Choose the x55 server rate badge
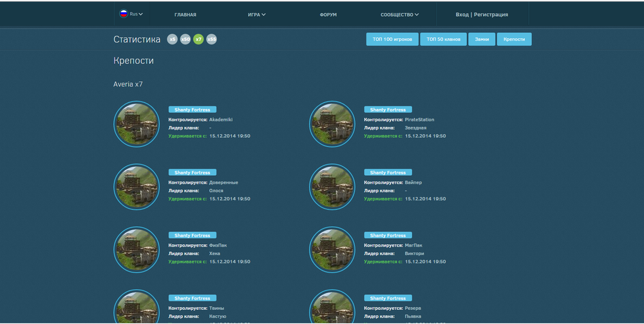Viewport: 644px width, 324px height. (x=212, y=39)
